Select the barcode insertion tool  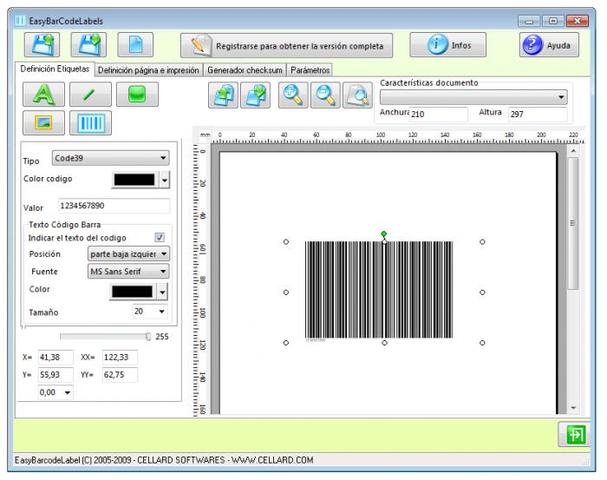pyautogui.click(x=90, y=123)
